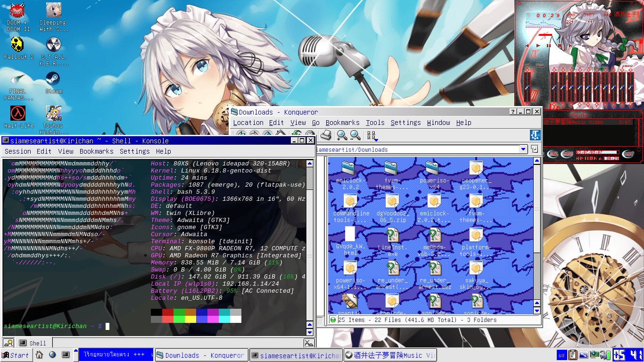Screen dimensions: 644x362
Task: Open the Bookmarks menu in Konqueror
Action: coord(342,123)
